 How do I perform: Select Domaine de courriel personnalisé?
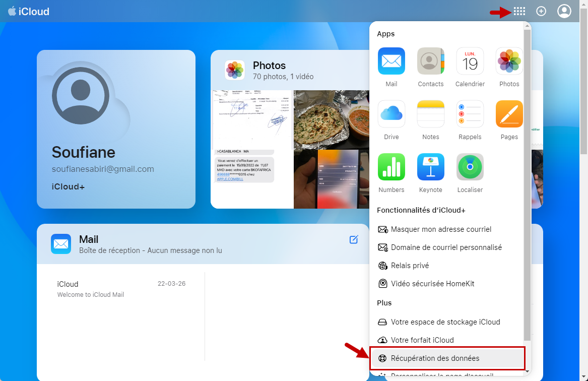click(x=440, y=247)
